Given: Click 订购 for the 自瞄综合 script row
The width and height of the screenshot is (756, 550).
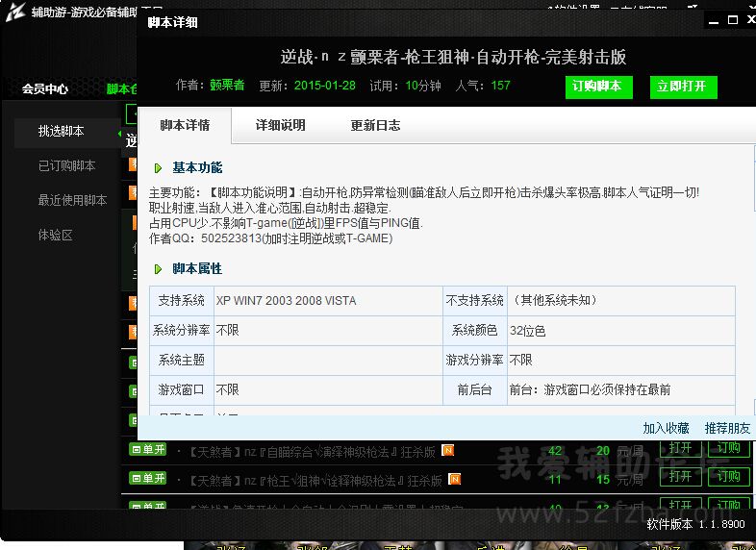Looking at the screenshot, I should [x=728, y=448].
